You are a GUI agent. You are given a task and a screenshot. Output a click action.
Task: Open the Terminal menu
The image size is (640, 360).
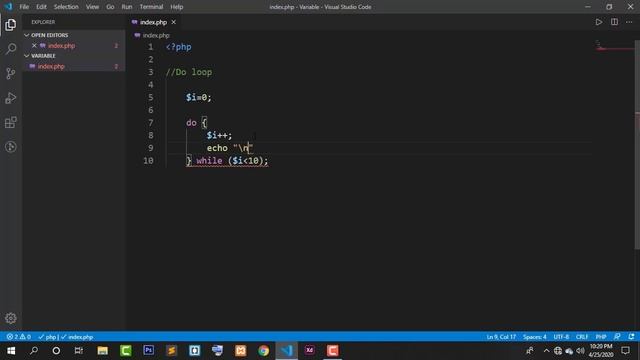coord(151,7)
